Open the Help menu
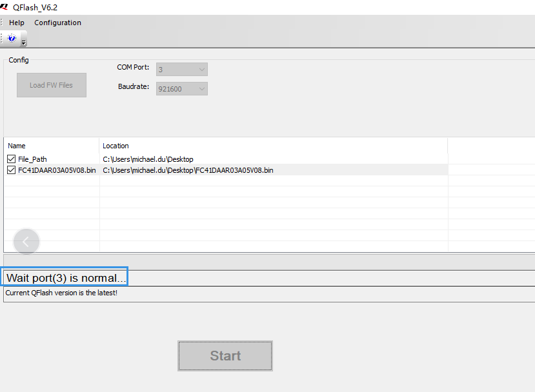Viewport: 535px width, 392px height. 16,22
